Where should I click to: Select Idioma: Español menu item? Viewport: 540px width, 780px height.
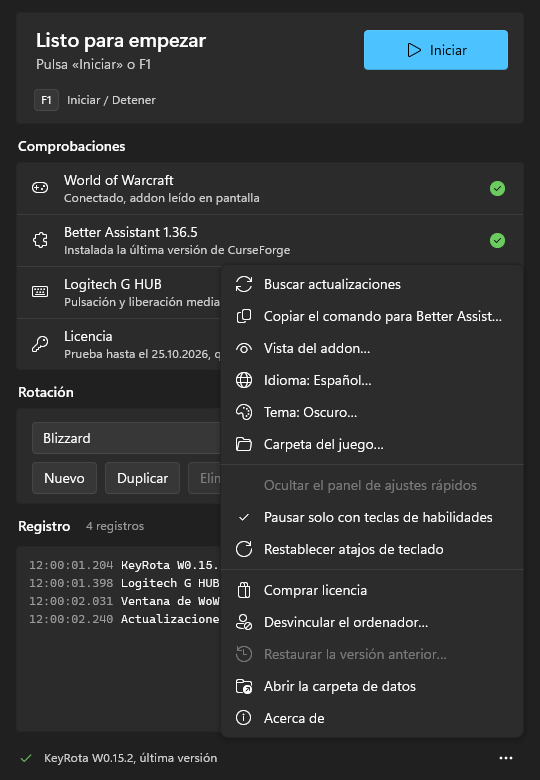click(372, 381)
